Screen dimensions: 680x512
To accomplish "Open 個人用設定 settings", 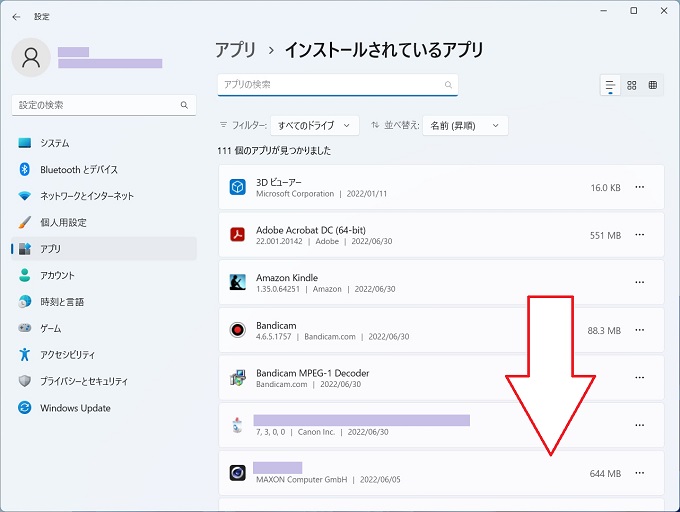I will (x=104, y=222).
